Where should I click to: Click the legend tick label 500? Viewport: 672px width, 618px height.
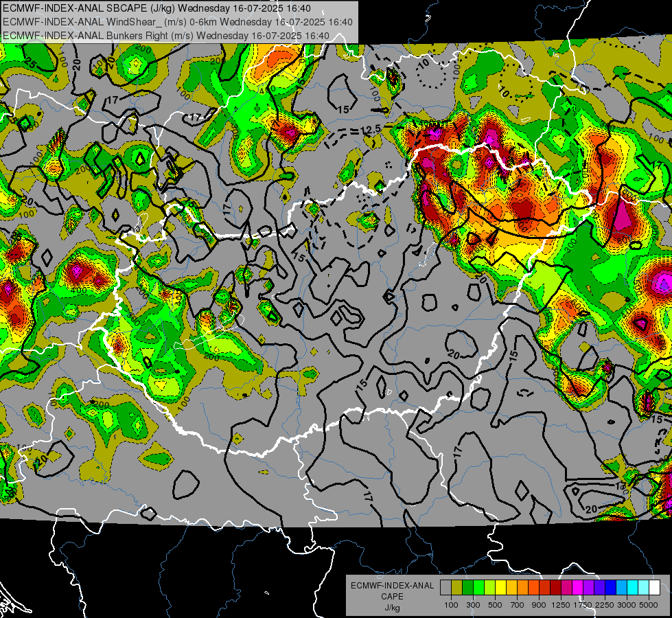tap(495, 605)
